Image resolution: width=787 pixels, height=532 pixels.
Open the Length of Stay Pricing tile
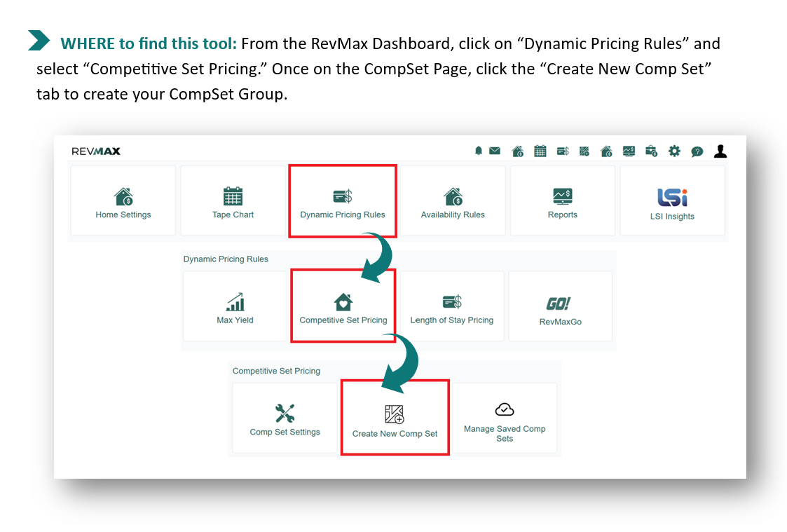pyautogui.click(x=452, y=306)
